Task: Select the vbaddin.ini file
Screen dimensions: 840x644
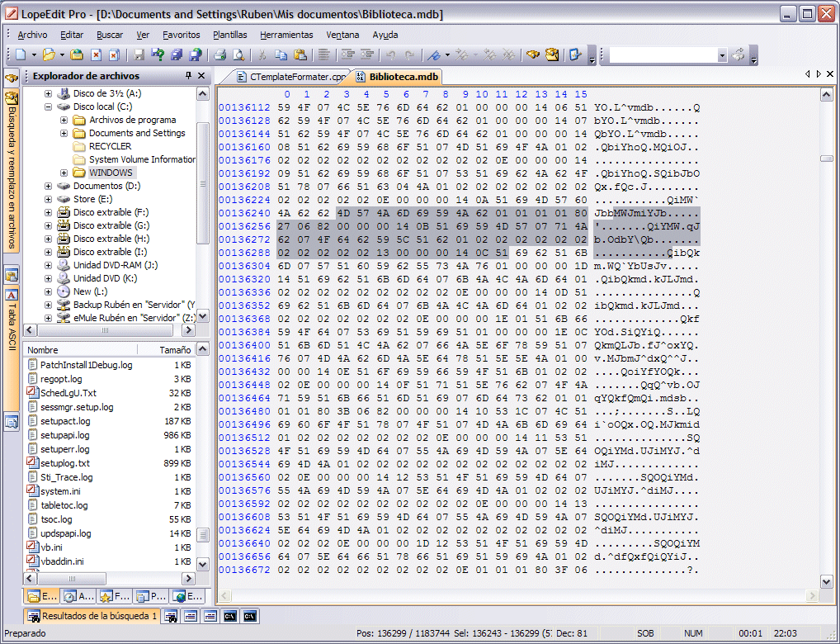Action: [x=62, y=561]
